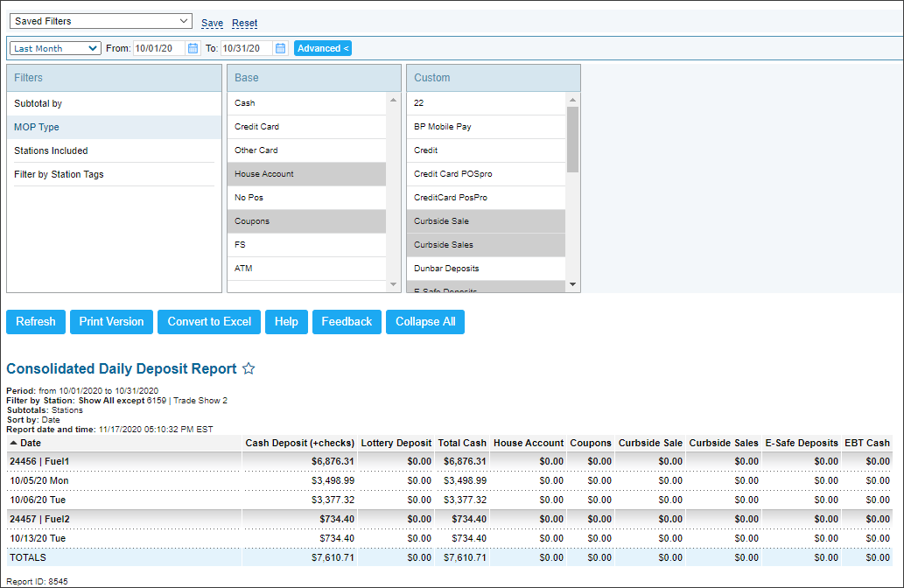
Task: Click the Feedback button
Action: pyautogui.click(x=347, y=322)
